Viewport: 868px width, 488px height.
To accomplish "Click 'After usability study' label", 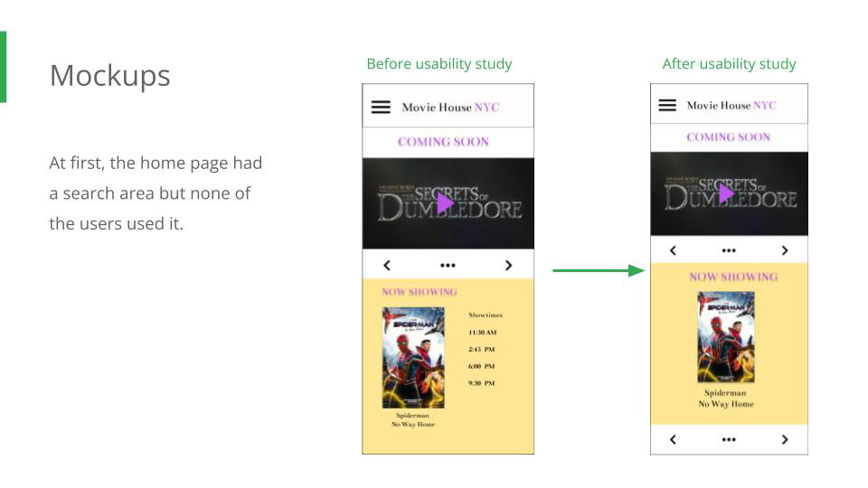I will (x=729, y=63).
